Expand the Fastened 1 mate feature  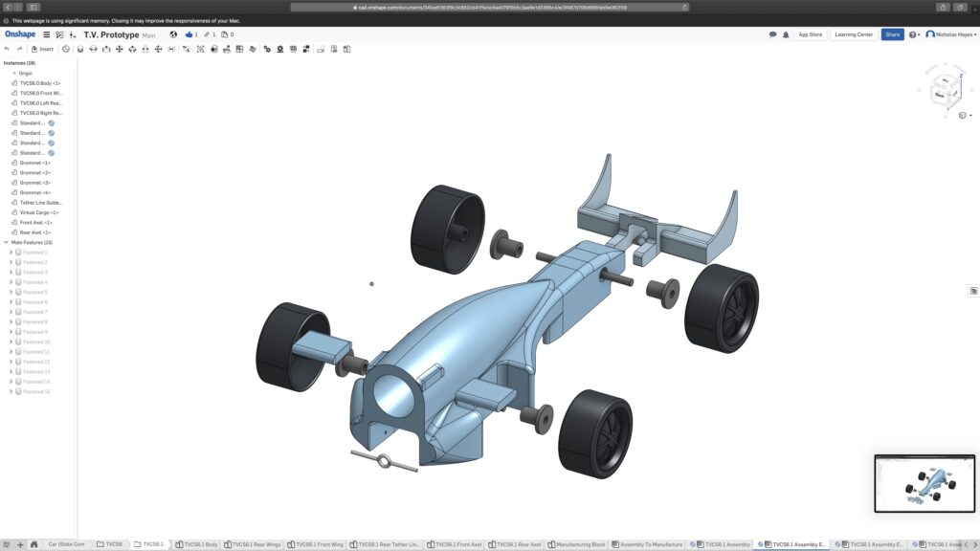[11, 252]
